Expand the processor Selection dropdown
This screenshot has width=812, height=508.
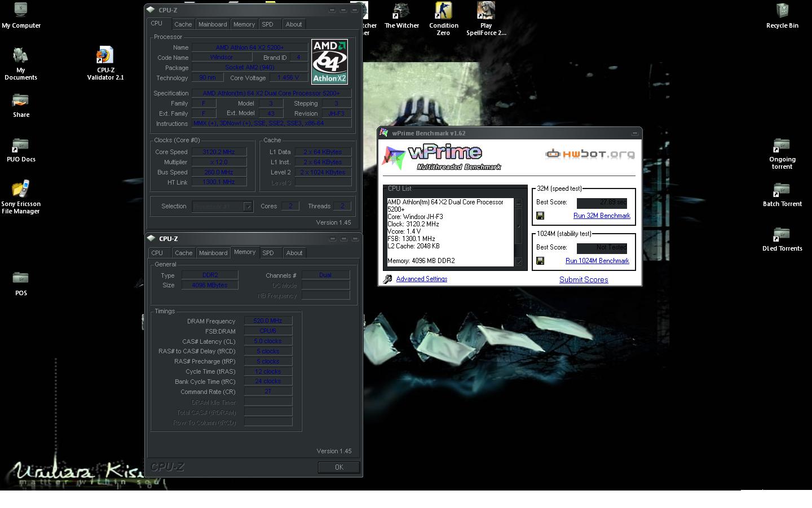(x=248, y=207)
